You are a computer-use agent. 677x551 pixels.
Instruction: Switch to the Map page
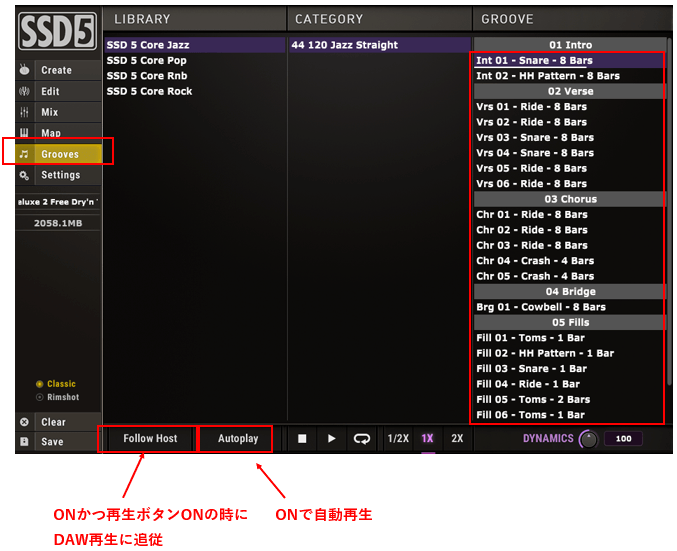point(68,133)
